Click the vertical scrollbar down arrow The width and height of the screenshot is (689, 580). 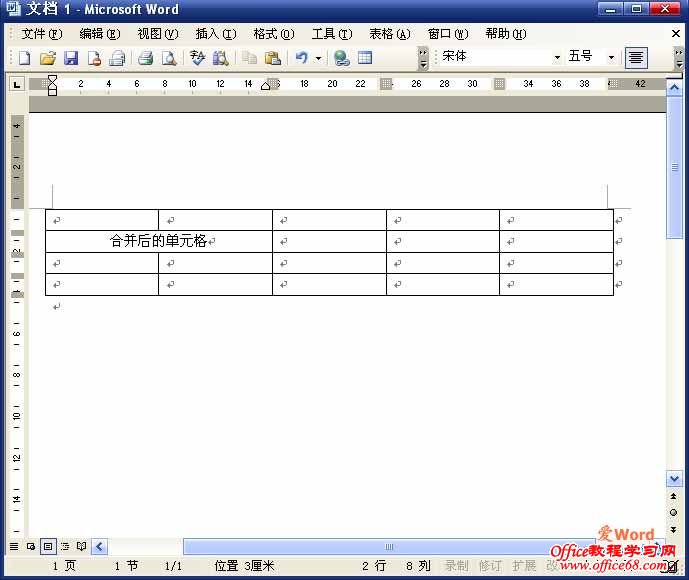tap(674, 479)
